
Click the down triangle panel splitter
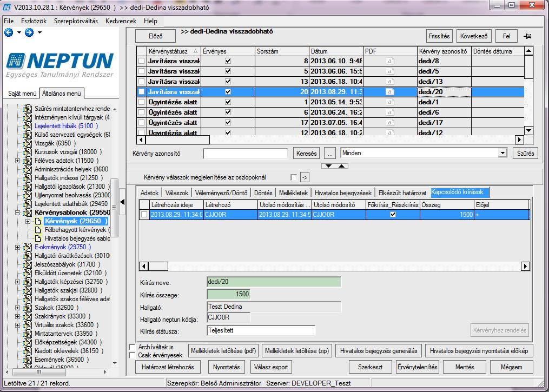coord(328,166)
